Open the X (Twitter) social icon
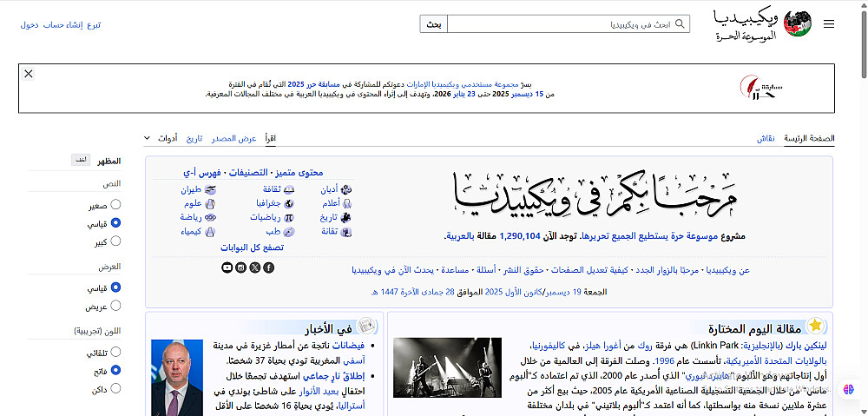This screenshot has height=416, width=868. [254, 267]
